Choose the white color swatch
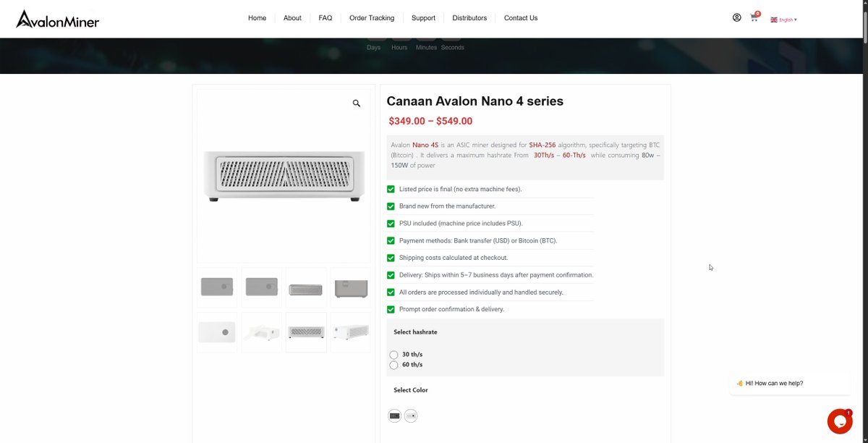The width and height of the screenshot is (868, 443). click(411, 415)
